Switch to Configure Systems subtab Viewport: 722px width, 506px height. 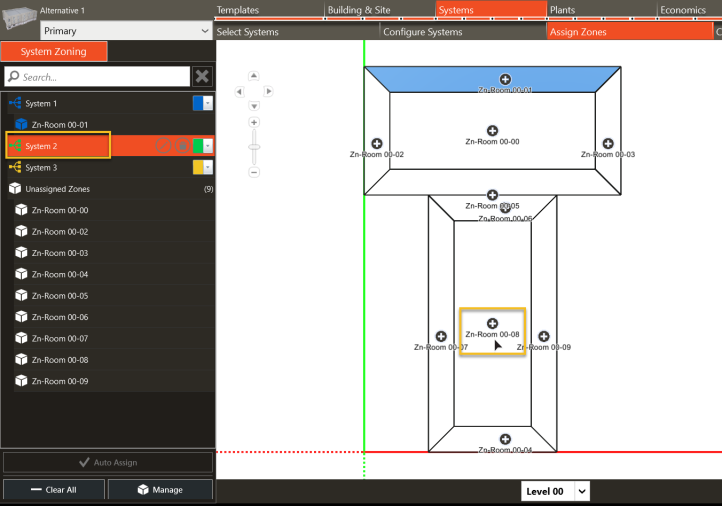click(x=463, y=32)
